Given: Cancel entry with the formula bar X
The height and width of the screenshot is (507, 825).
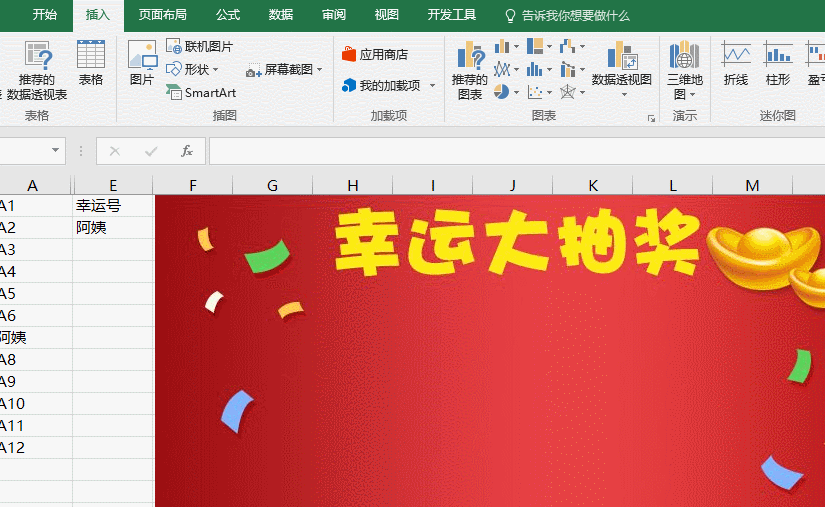Looking at the screenshot, I should 114,151.
